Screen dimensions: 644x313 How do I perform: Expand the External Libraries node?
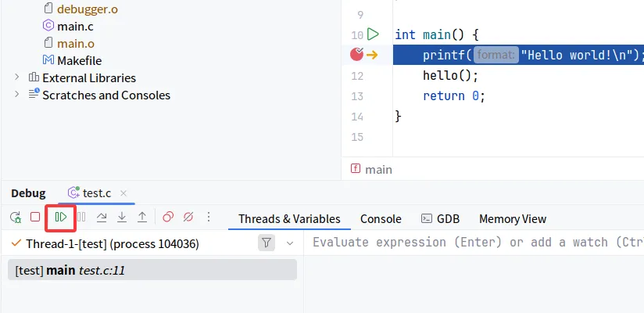16,77
